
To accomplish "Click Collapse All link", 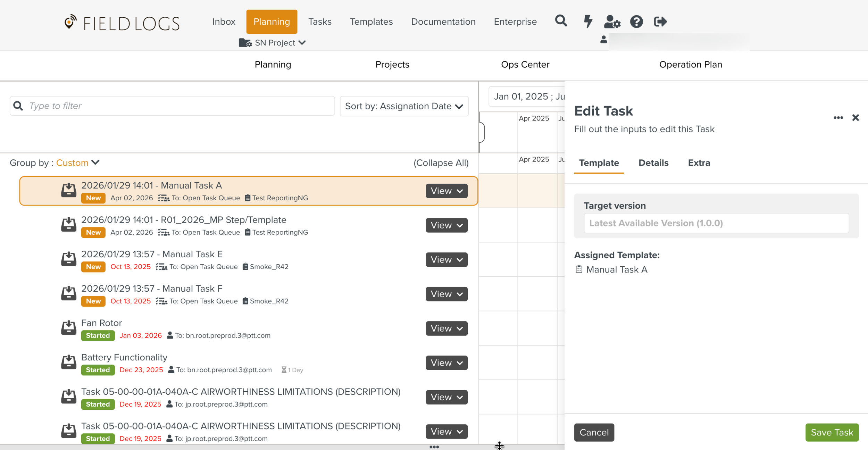I will tap(441, 163).
